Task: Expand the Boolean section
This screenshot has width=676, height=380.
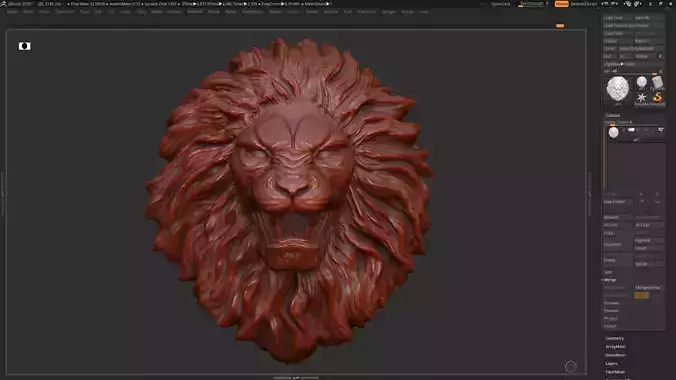Action: (611, 303)
